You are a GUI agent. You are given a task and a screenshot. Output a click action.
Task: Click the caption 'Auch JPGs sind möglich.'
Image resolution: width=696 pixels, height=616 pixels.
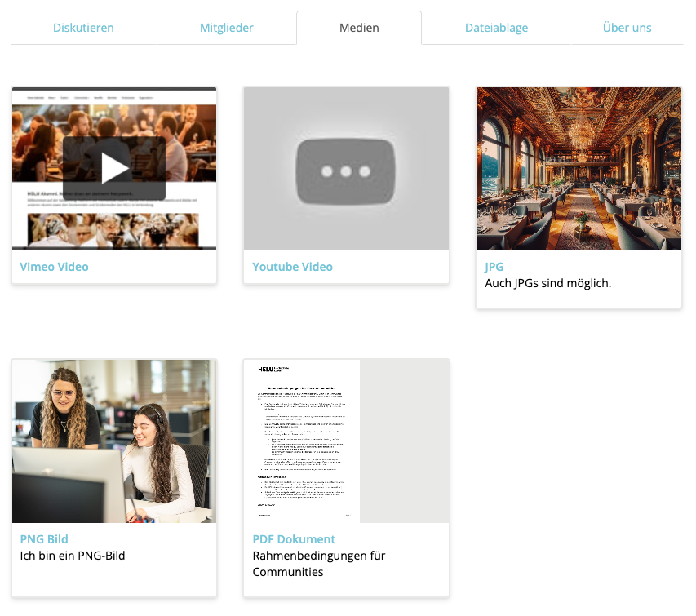pos(547,283)
